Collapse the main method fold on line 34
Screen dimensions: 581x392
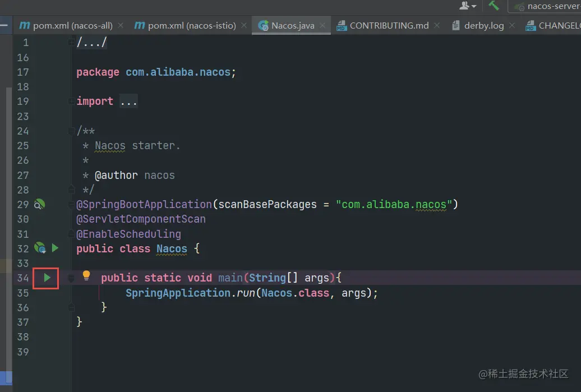click(71, 278)
